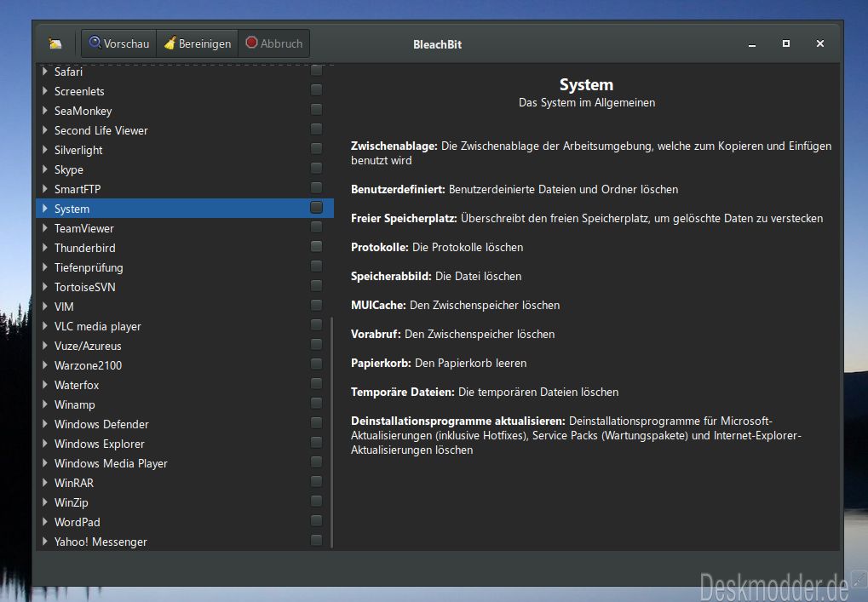Image resolution: width=868 pixels, height=602 pixels.
Task: Click the Bereinigen button label
Action: (204, 43)
